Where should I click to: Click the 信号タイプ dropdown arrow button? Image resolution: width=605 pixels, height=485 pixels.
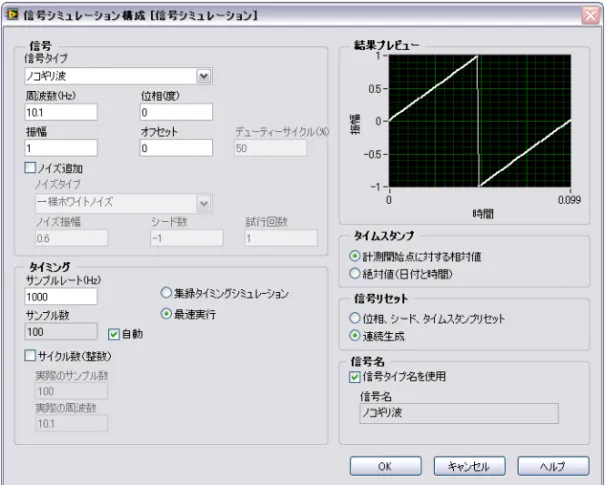pos(204,76)
